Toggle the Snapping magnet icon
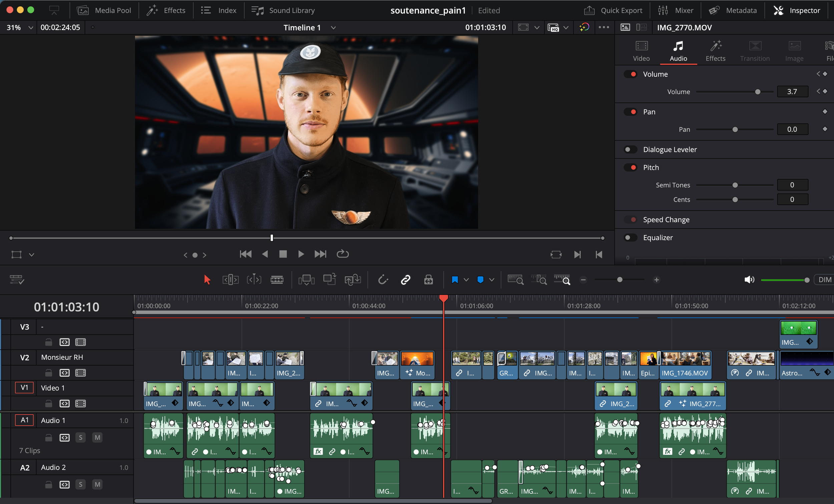The image size is (834, 504). (x=383, y=280)
